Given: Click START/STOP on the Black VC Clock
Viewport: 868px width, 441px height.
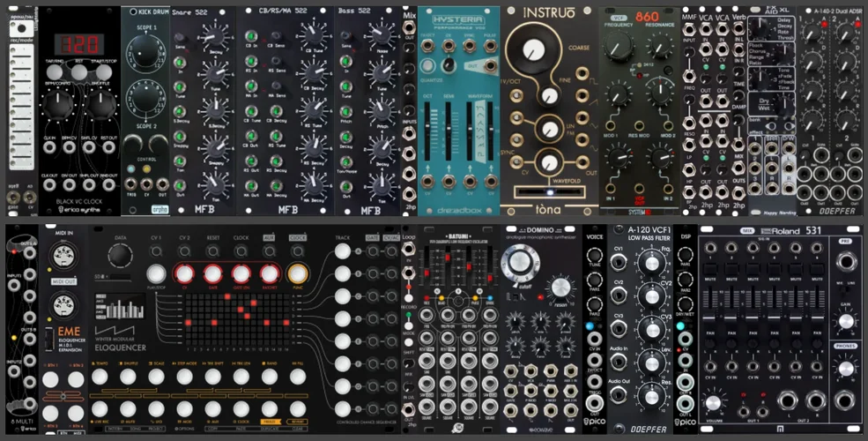Looking at the screenshot, I should coord(104,72).
